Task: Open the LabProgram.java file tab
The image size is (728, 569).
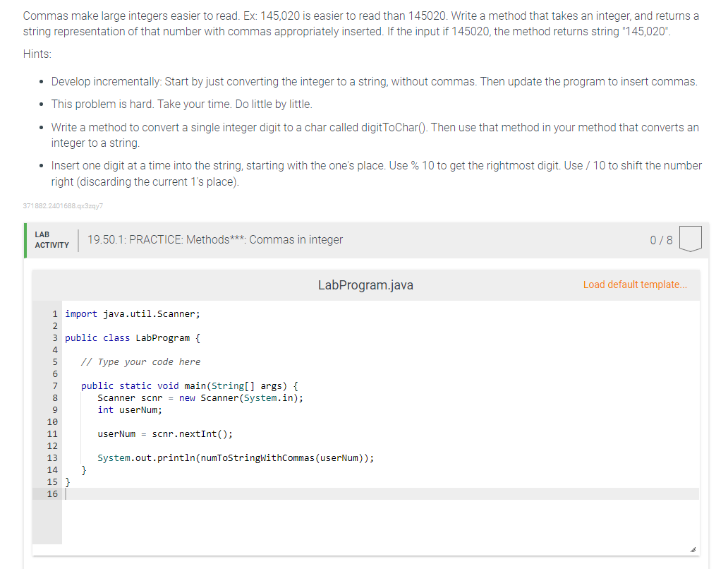Action: pyautogui.click(x=365, y=284)
